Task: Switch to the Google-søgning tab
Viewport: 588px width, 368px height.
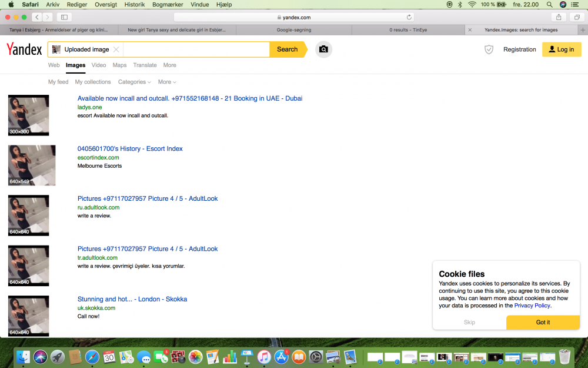Action: (x=294, y=29)
